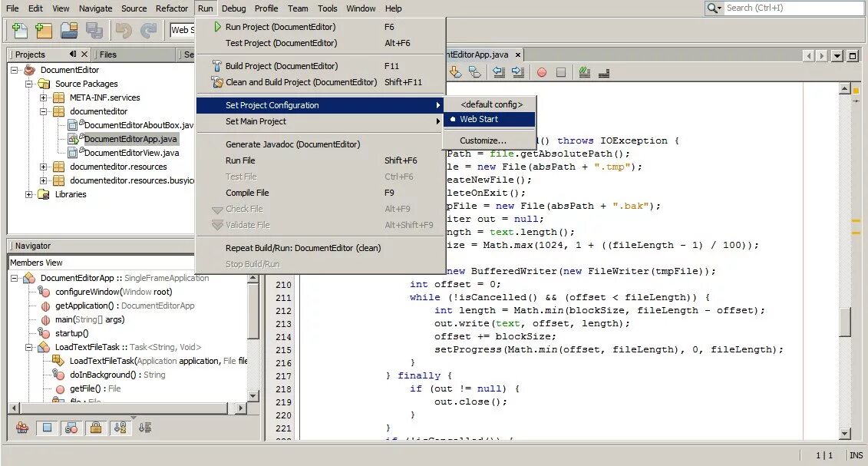Click the Undo toolbar icon

pyautogui.click(x=124, y=30)
